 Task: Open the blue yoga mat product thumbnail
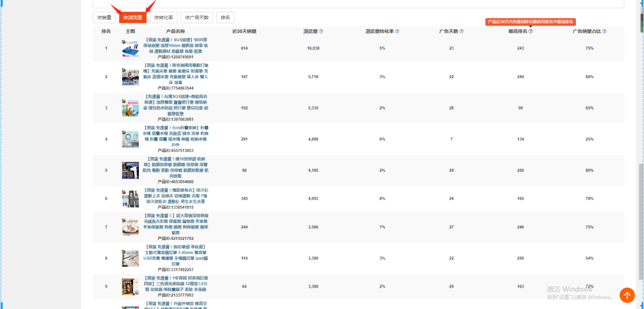(130, 48)
